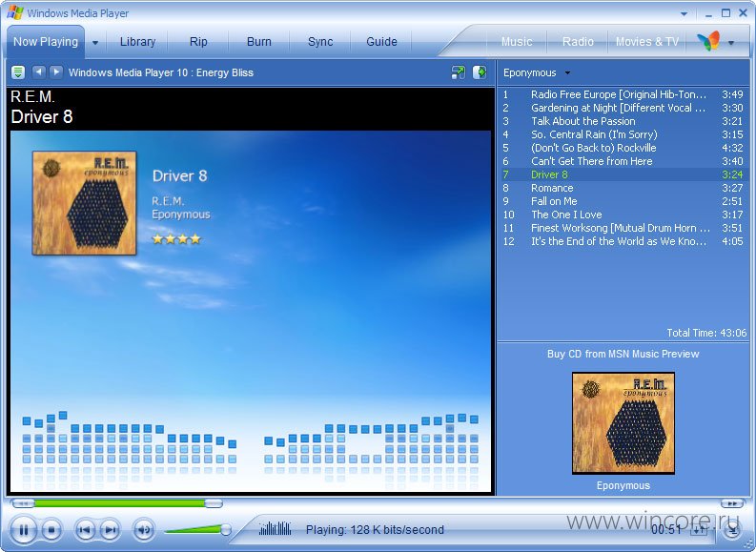
Task: Open the title bar menu dropdown arrow
Action: pyautogui.click(x=684, y=14)
